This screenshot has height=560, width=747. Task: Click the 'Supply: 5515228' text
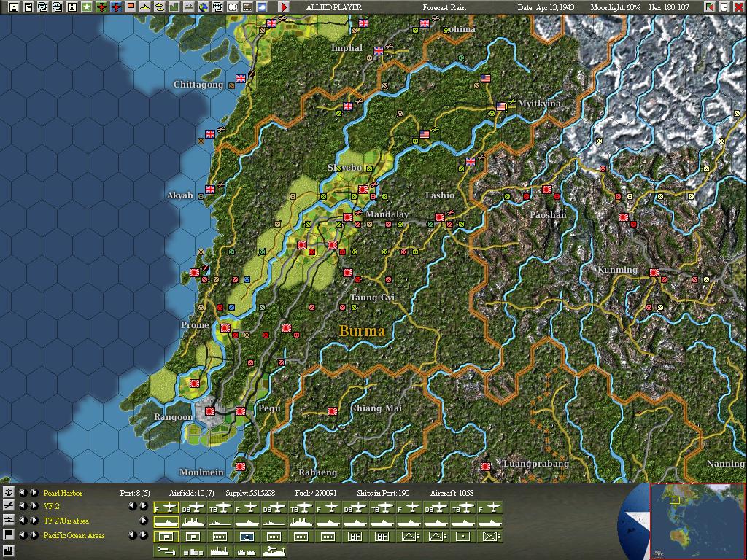(250, 493)
